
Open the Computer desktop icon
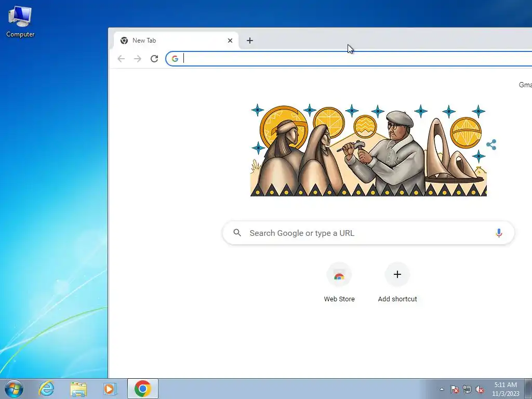(20, 21)
